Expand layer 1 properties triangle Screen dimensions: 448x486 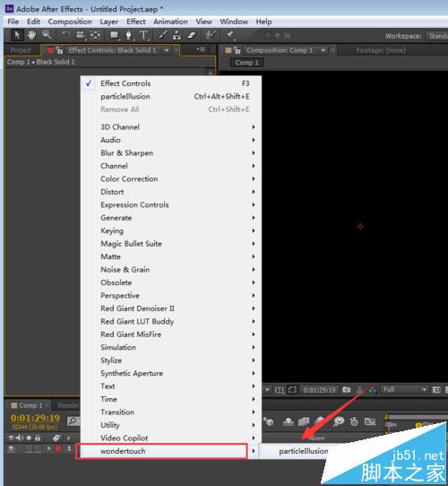(x=49, y=448)
